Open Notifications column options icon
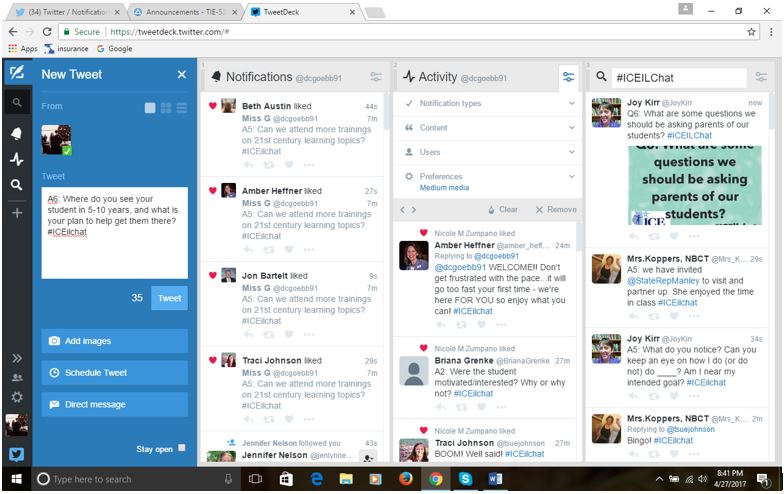 coord(376,77)
